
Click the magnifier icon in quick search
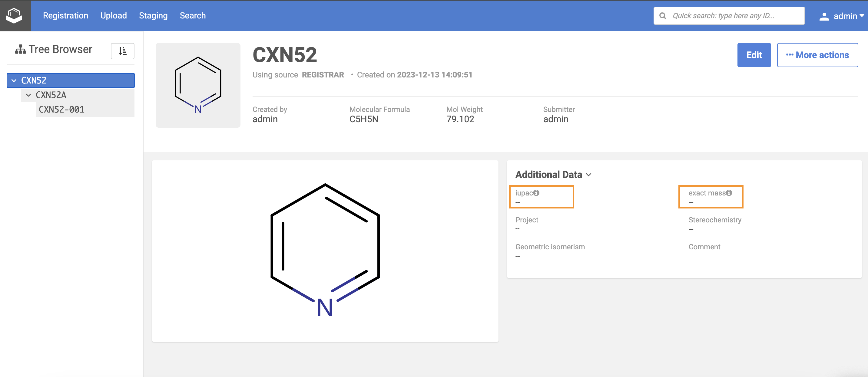pos(662,16)
